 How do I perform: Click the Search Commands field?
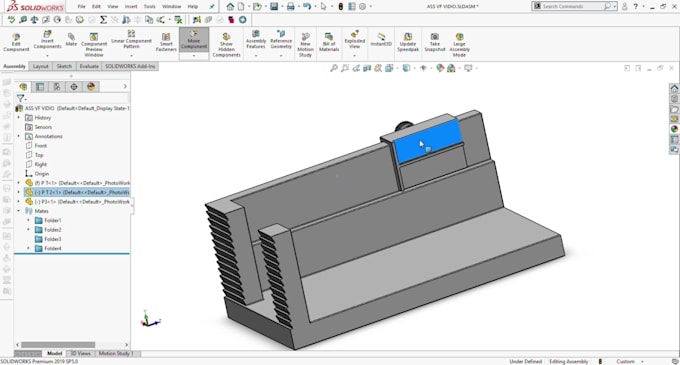(x=574, y=6)
